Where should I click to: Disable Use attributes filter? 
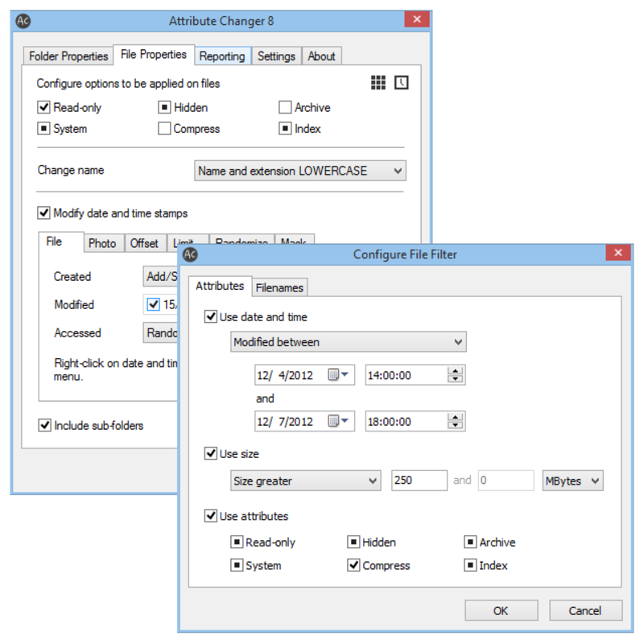[x=211, y=516]
